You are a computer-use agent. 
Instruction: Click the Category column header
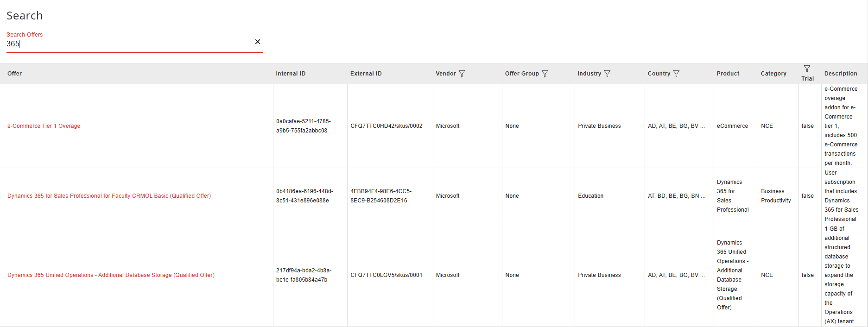pyautogui.click(x=773, y=74)
